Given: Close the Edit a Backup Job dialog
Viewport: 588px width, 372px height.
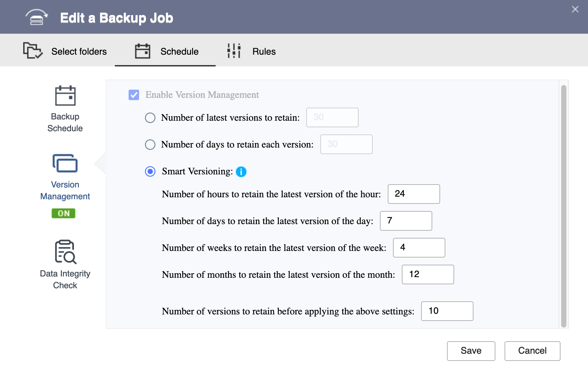Looking at the screenshot, I should (575, 9).
